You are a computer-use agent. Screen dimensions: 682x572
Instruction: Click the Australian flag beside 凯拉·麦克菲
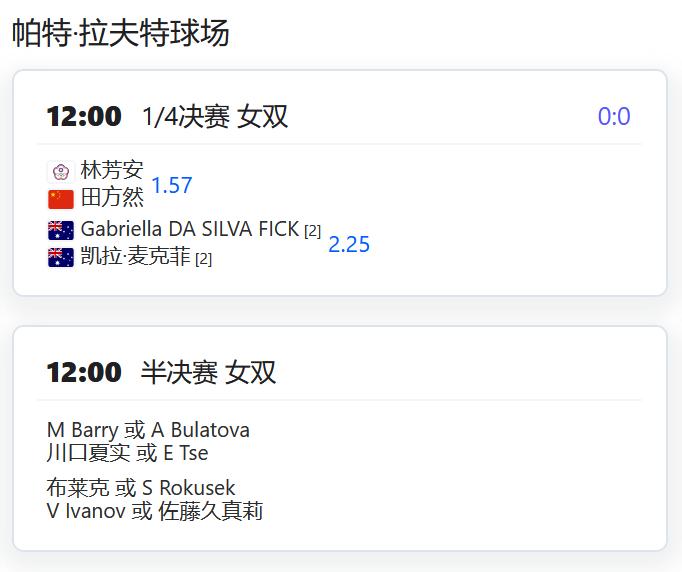(61, 258)
